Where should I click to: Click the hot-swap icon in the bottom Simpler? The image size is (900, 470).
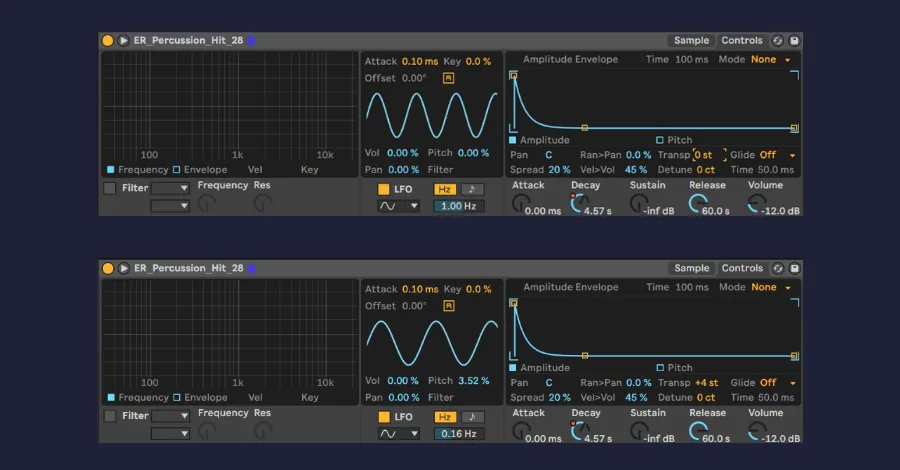point(778,268)
